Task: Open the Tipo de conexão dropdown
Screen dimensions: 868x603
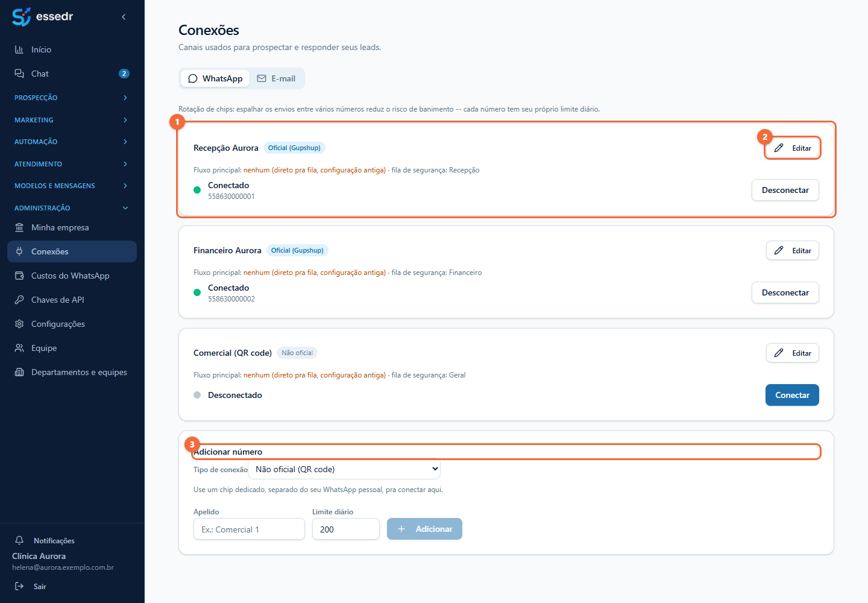Action: [x=344, y=469]
